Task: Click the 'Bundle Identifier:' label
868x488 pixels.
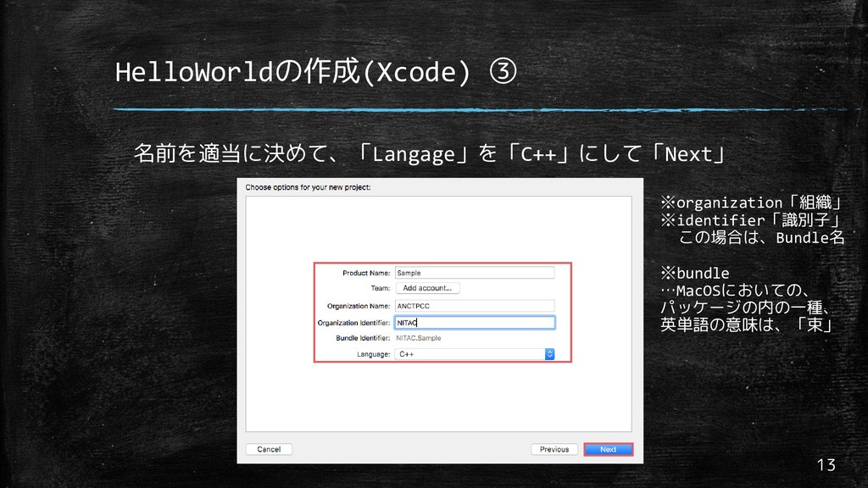Action: point(363,338)
